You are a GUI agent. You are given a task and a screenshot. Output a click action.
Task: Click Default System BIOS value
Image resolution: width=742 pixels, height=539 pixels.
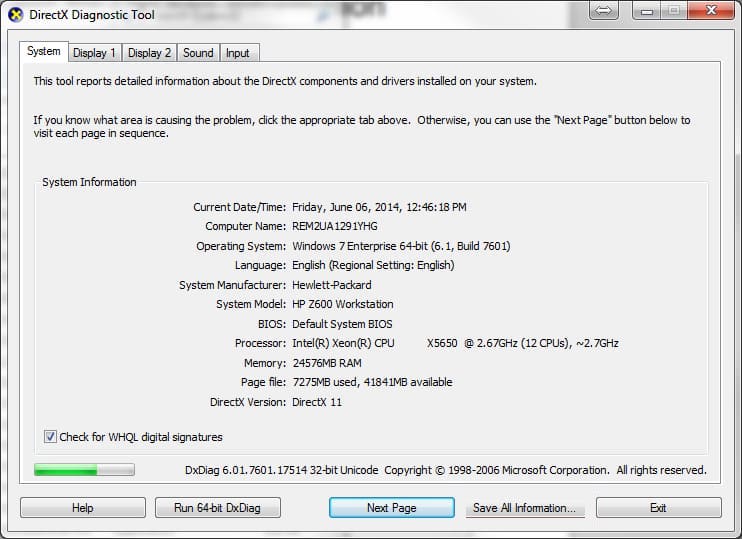[x=342, y=324]
